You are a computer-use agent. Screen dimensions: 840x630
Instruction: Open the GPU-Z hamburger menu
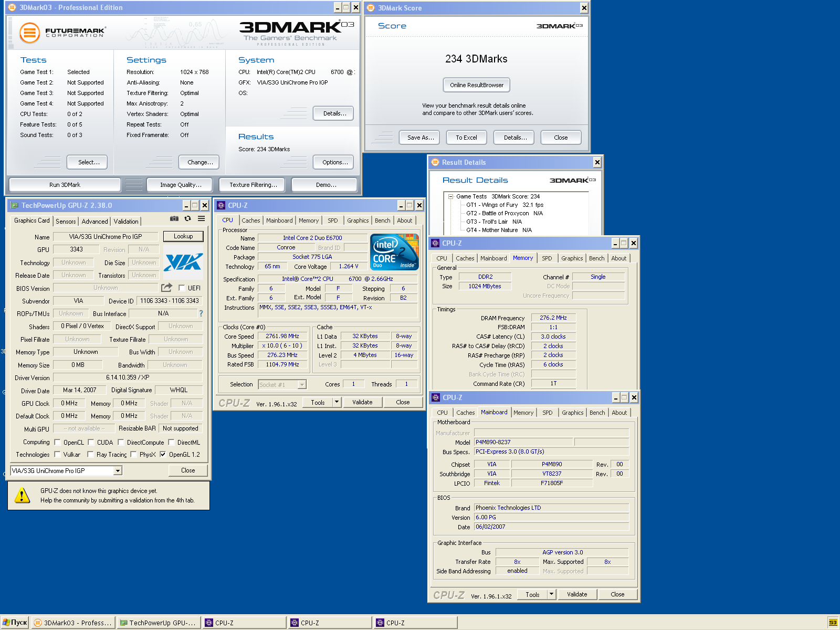click(201, 218)
